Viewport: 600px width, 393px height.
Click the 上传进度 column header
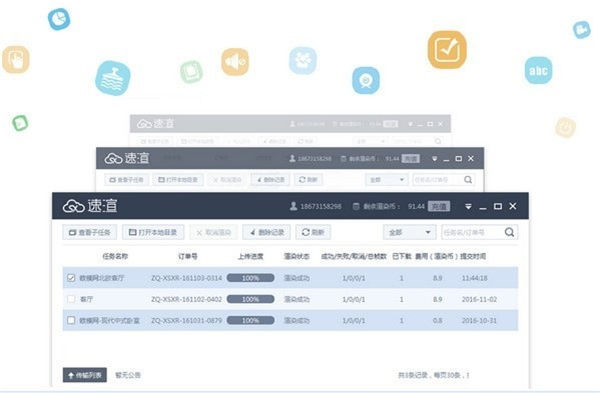pyautogui.click(x=251, y=256)
